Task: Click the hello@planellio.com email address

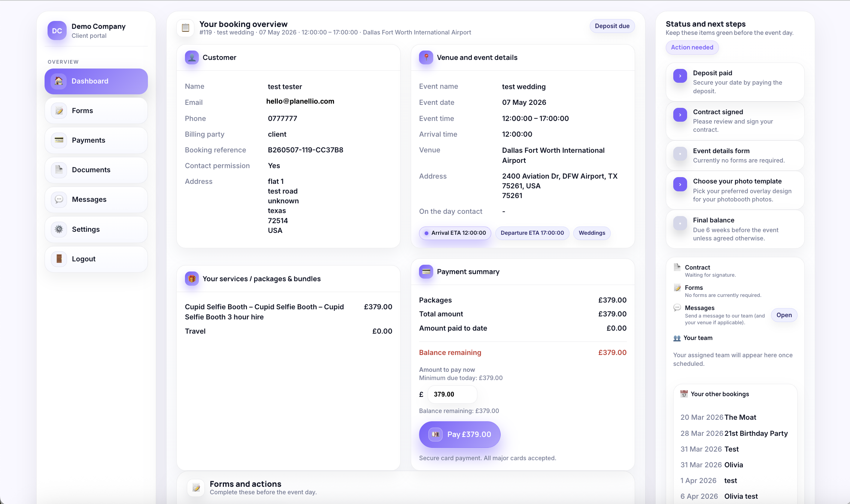Action: point(300,101)
